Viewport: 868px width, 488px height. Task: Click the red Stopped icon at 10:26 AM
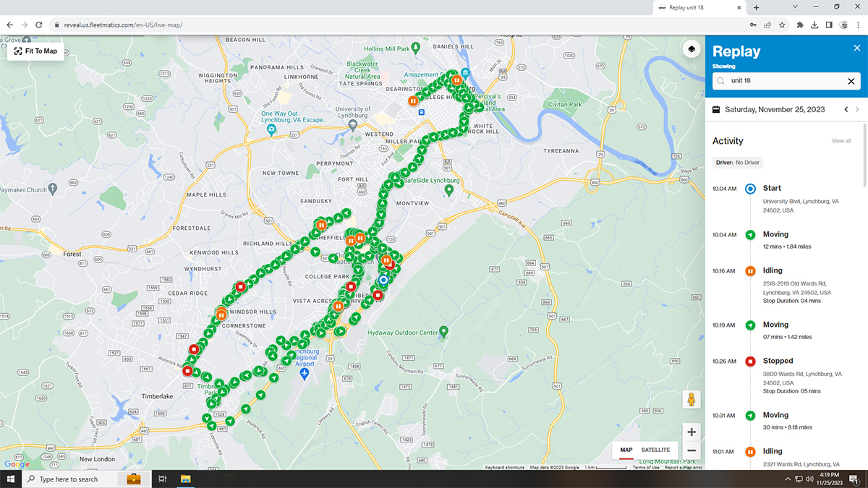(750, 361)
